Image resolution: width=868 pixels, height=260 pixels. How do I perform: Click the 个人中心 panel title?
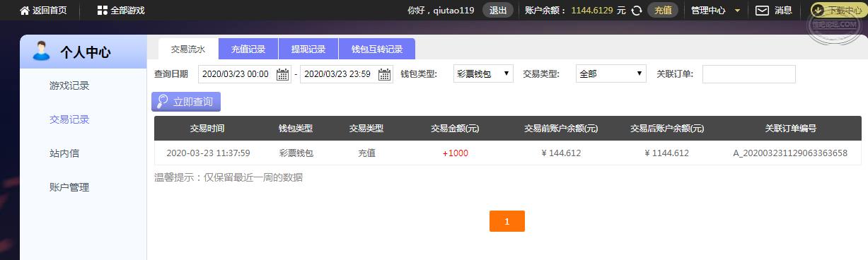pos(85,52)
